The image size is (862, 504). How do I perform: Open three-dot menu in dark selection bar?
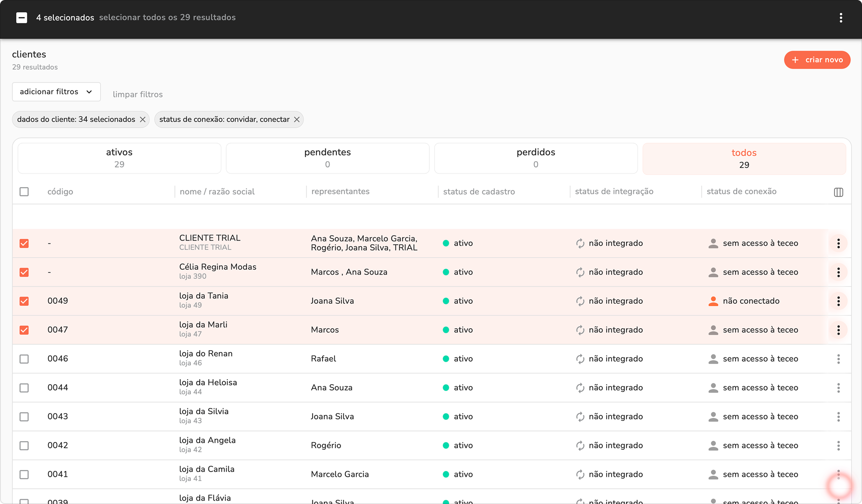[841, 18]
